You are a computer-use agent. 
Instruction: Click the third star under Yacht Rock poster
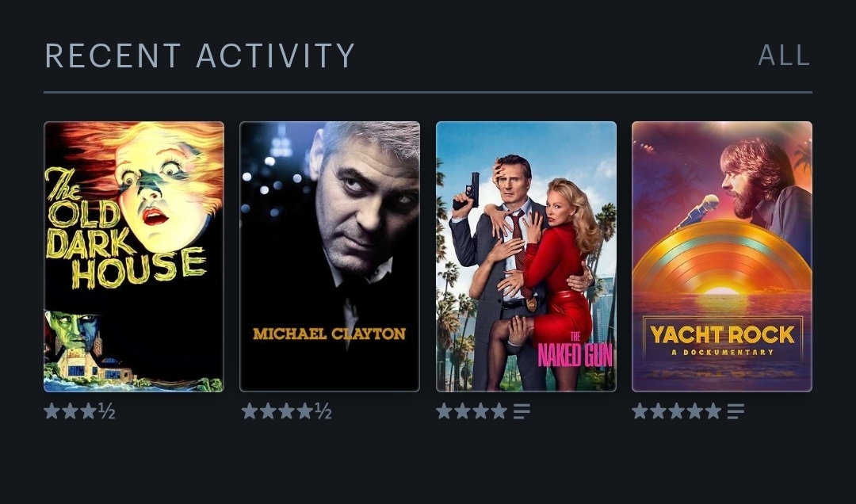[x=676, y=411]
